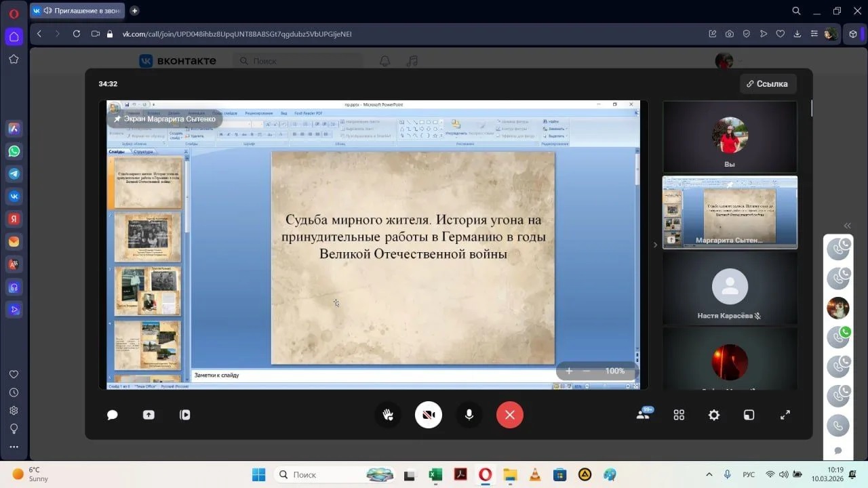868x488 pixels.
Task: Switch to grid layout view
Action: point(679,415)
